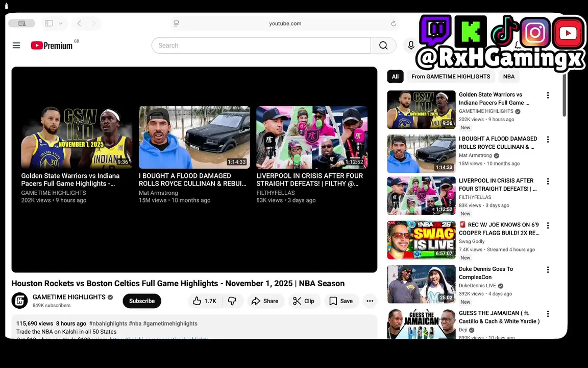Open the Apple menu

(x=7, y=6)
